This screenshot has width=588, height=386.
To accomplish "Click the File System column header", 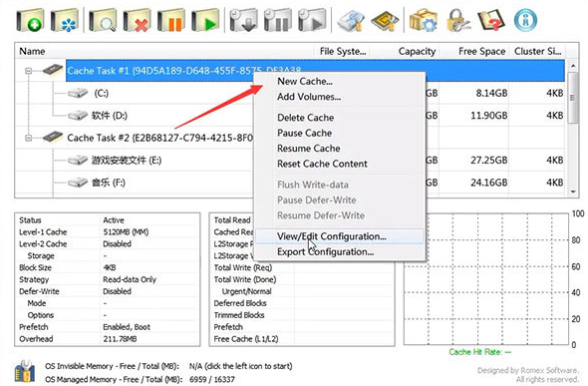I will pyautogui.click(x=342, y=51).
